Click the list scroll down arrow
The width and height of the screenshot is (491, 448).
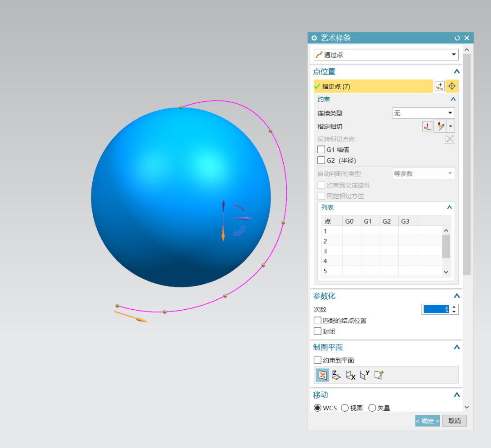pos(446,272)
